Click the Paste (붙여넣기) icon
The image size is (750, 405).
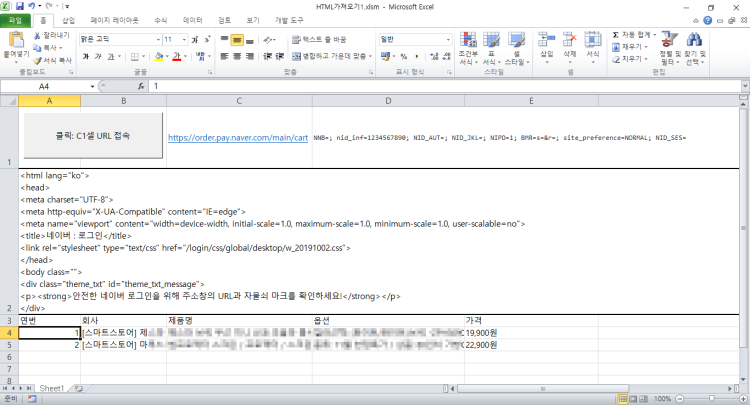coord(16,40)
